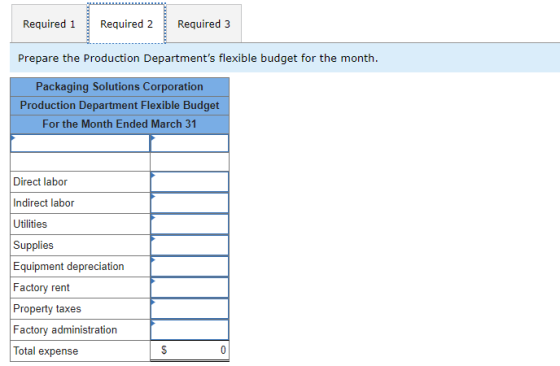Viewport: 560px width, 366px height.
Task: Select the Utilities amount input cell
Action: [x=190, y=224]
